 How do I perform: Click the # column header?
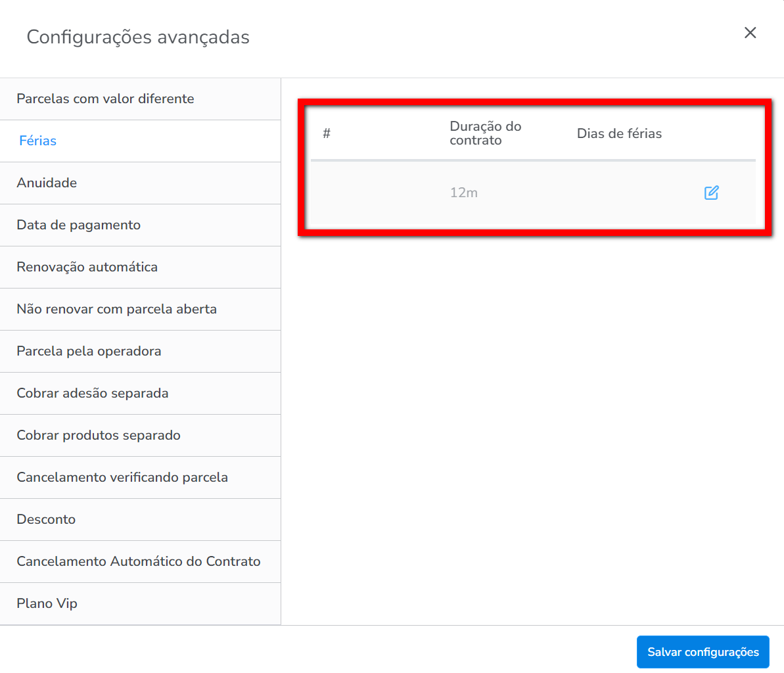click(327, 133)
